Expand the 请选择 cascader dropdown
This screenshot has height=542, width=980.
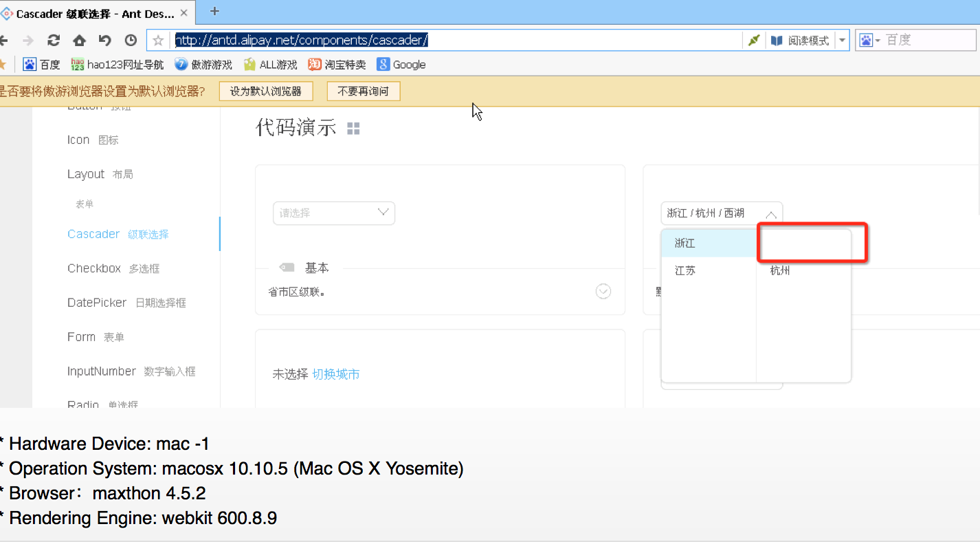[x=334, y=213]
